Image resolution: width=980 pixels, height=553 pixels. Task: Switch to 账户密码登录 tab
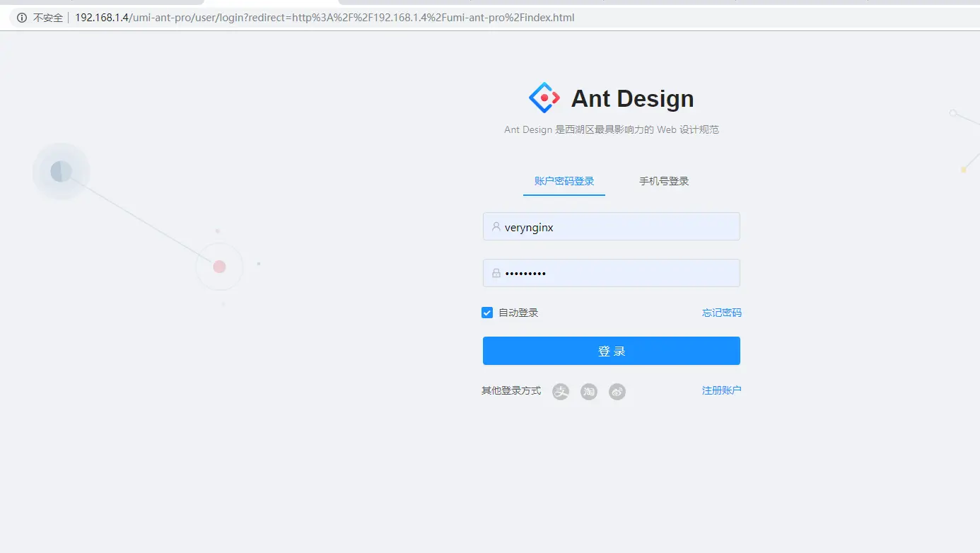tap(564, 181)
